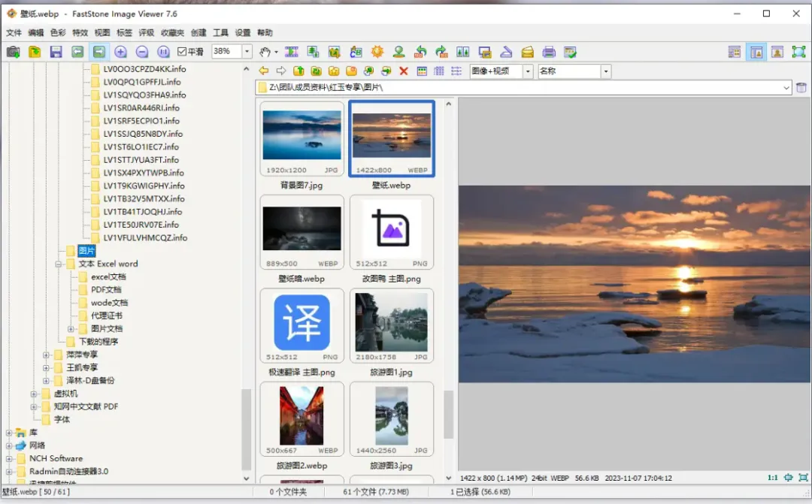The height and width of the screenshot is (504, 812).
Task: Click the printer icon in the toolbar
Action: point(549,52)
